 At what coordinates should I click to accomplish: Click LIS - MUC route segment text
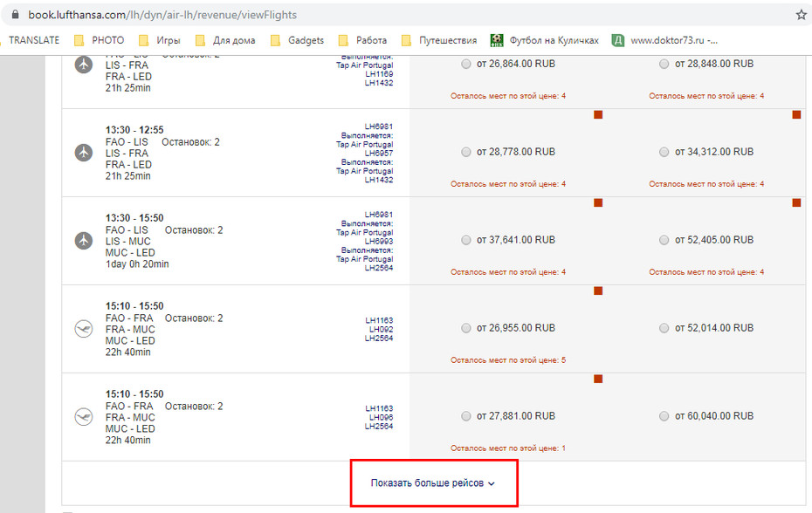[x=127, y=241]
